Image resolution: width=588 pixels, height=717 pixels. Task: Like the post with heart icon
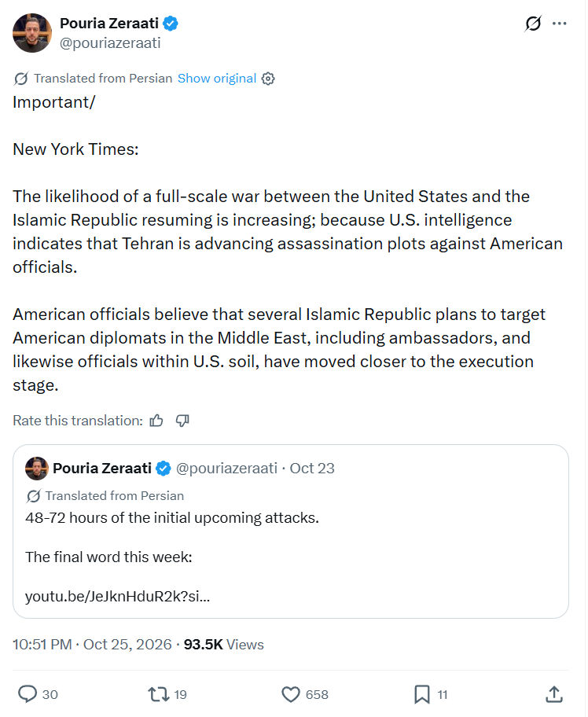(291, 694)
